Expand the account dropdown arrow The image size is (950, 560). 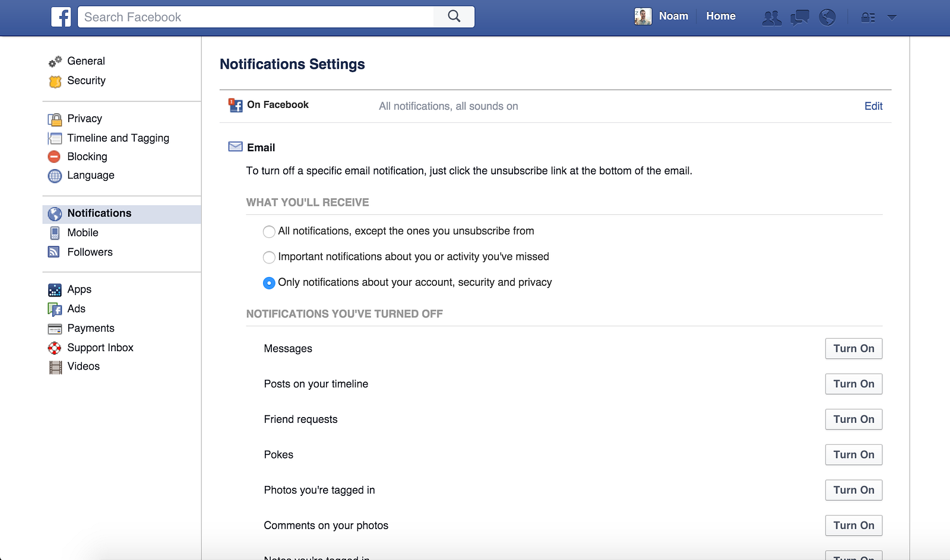892,18
